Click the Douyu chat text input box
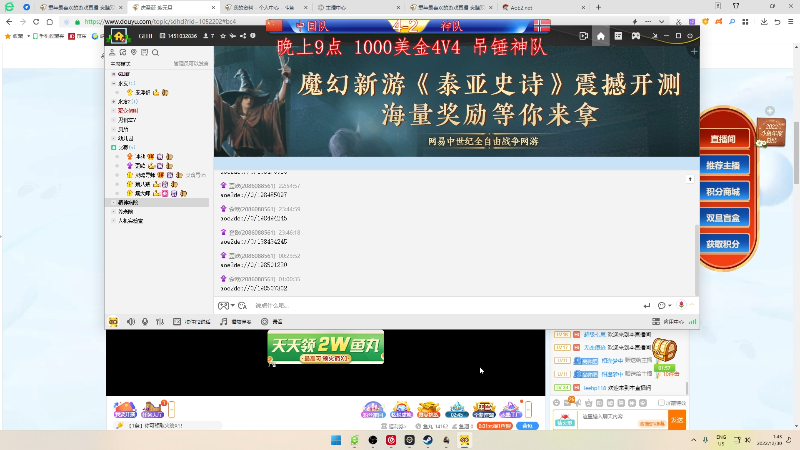 (x=622, y=420)
